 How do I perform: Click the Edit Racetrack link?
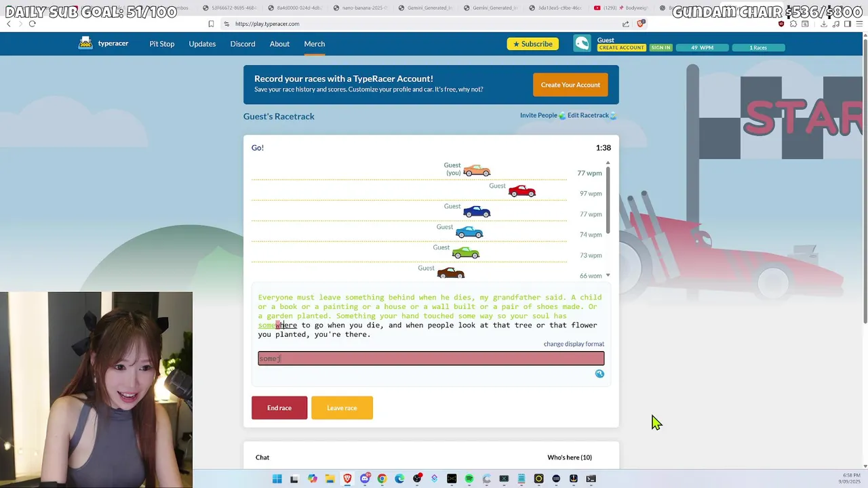pyautogui.click(x=588, y=115)
